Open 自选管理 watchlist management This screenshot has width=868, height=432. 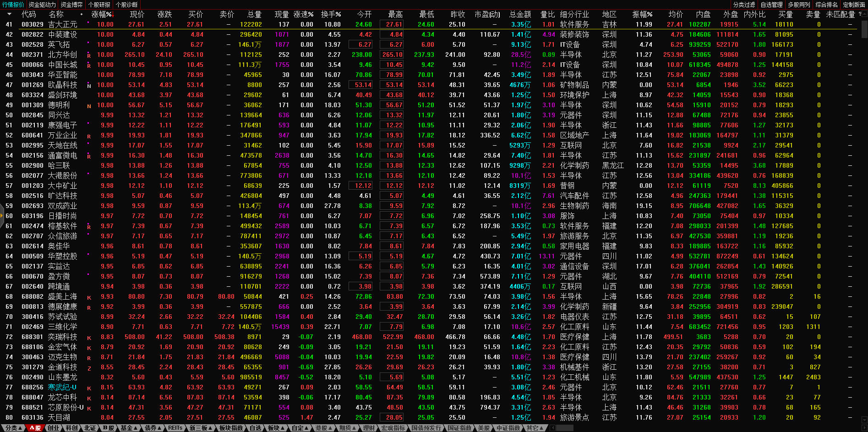pos(771,5)
